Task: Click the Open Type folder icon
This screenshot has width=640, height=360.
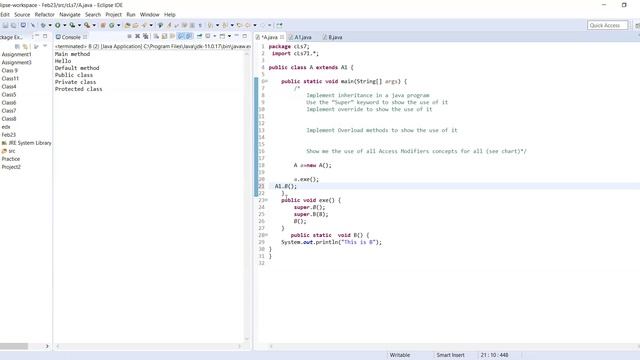Action: point(127,25)
